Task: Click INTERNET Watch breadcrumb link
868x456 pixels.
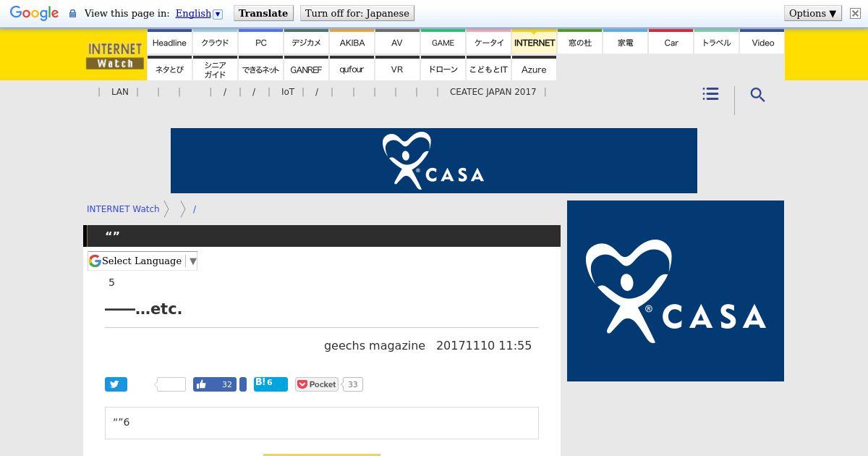Action: pos(123,208)
